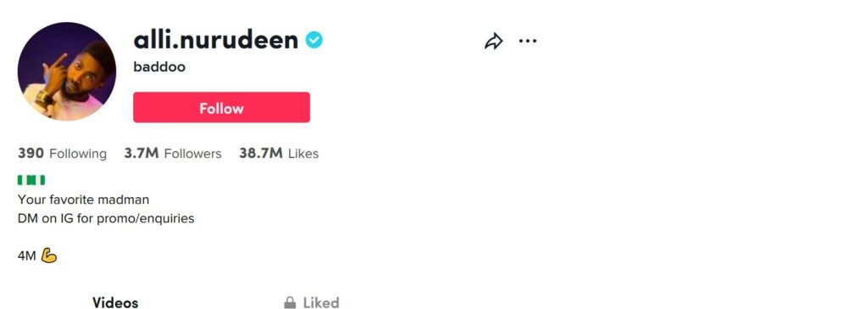Switch to the Videos tab
Viewport: 868px width, 309px height.
115,302
